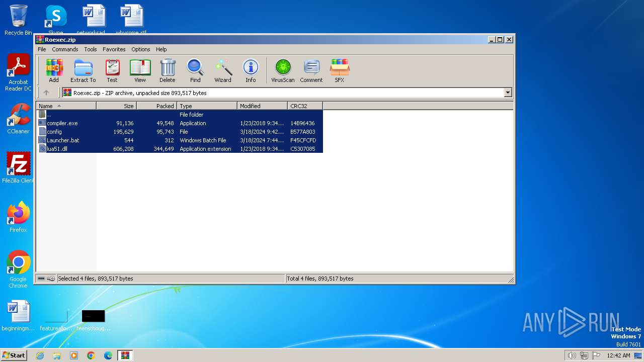This screenshot has width=644, height=362.
Task: Open Recycle Bin on desktop
Action: coord(18,20)
